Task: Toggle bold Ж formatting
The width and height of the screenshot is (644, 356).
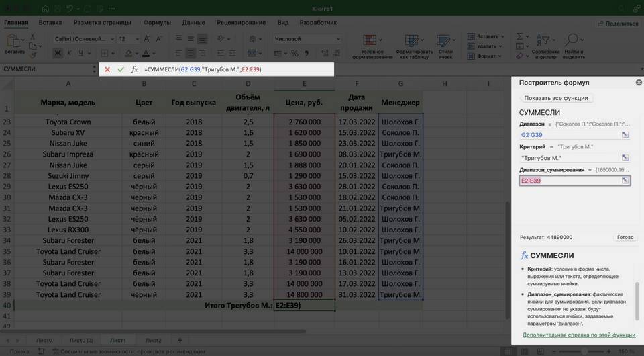Action: tap(58, 53)
